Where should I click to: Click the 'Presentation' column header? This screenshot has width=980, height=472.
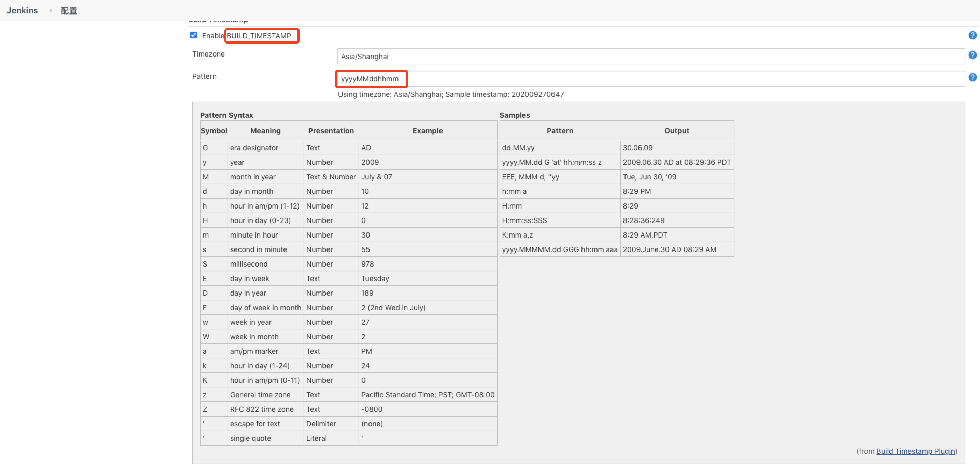coord(331,130)
